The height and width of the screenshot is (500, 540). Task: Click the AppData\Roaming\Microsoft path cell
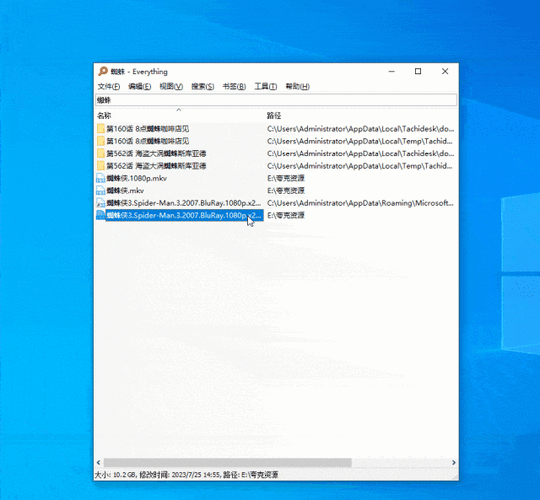[360, 203]
